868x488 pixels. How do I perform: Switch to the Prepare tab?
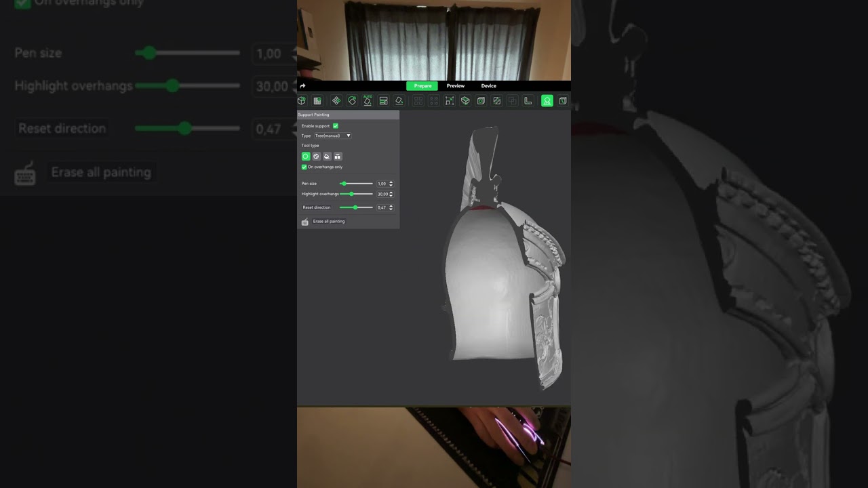click(422, 86)
